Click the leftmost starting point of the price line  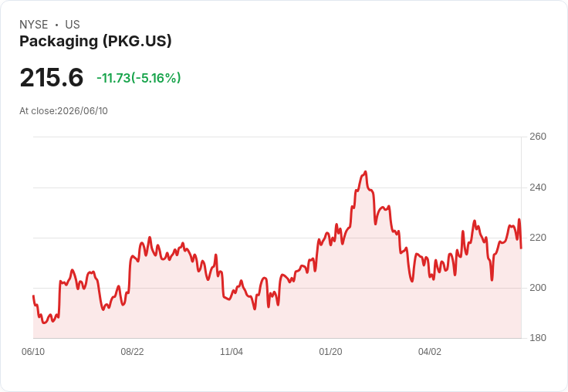[33, 296]
